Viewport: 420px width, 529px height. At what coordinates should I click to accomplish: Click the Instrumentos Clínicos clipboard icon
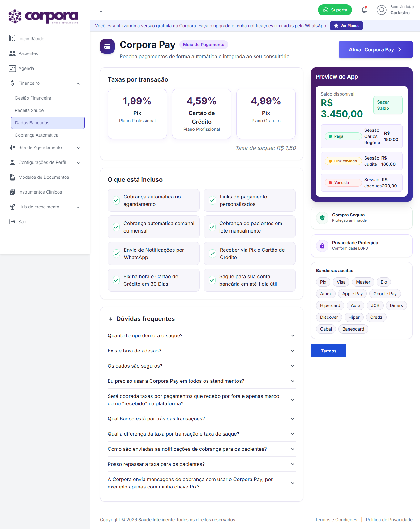tap(12, 192)
